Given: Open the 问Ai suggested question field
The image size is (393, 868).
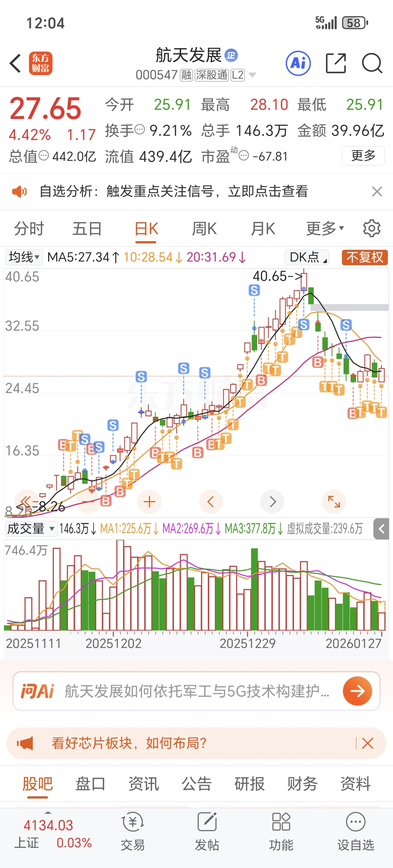Looking at the screenshot, I should [x=197, y=691].
